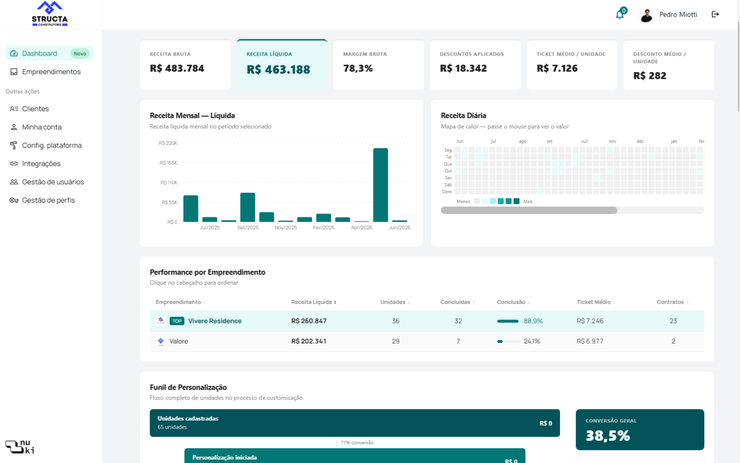The width and height of the screenshot is (740, 463).
Task: Open the notifications bell
Action: click(621, 14)
